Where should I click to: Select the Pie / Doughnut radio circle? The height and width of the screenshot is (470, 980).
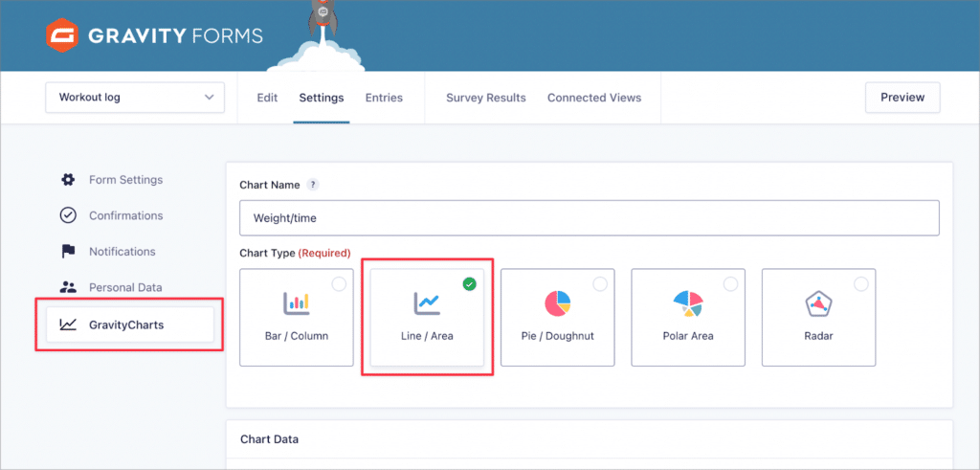pyautogui.click(x=600, y=284)
